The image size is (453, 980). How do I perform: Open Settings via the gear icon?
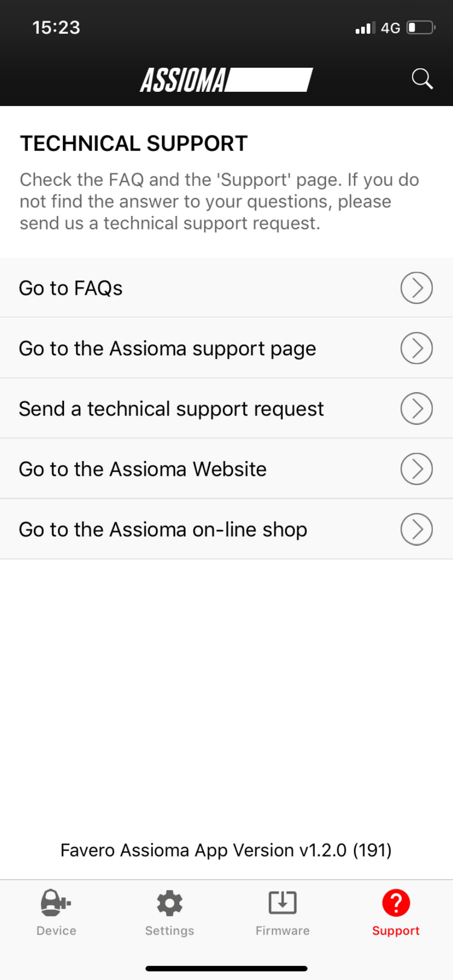(x=169, y=902)
